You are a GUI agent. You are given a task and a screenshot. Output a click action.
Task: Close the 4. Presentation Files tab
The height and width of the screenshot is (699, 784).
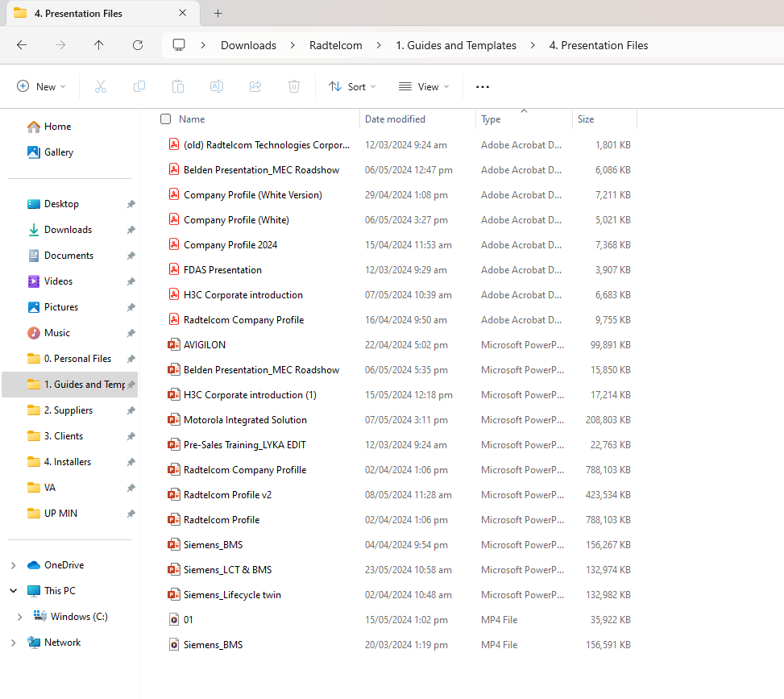click(x=182, y=13)
